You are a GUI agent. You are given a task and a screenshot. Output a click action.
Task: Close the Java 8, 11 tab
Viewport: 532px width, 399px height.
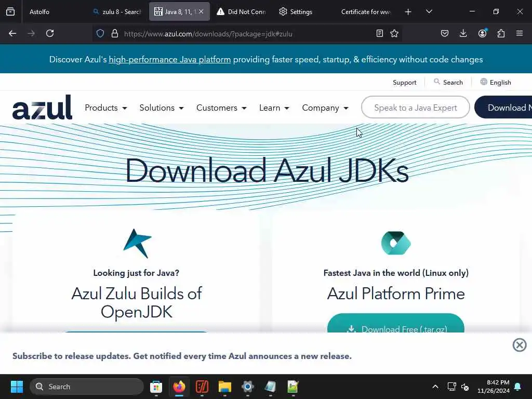(x=201, y=11)
